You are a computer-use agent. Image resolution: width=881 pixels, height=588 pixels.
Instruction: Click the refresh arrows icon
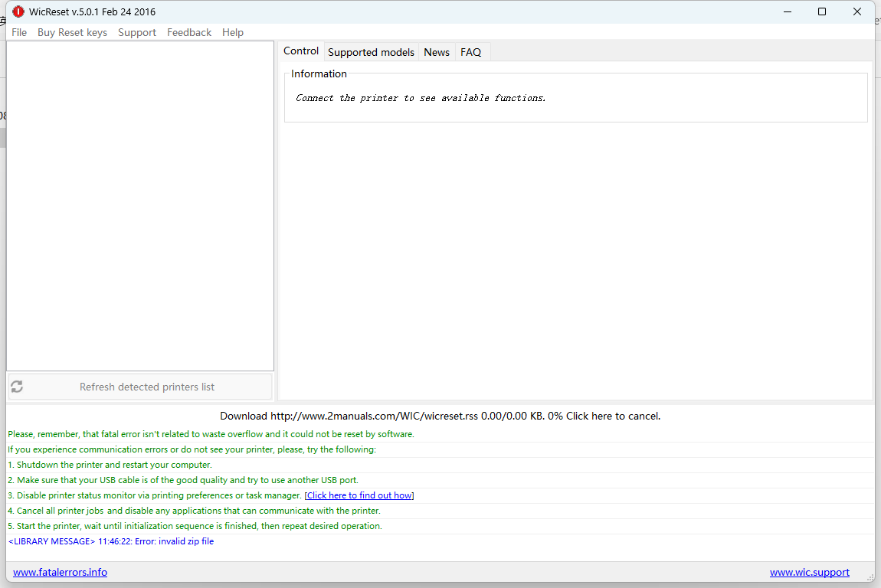(x=17, y=387)
